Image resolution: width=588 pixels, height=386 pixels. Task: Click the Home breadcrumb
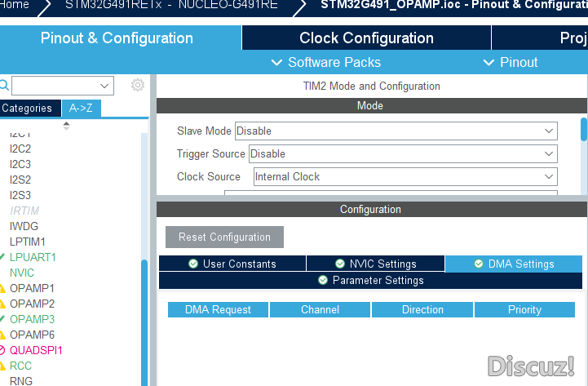point(14,5)
